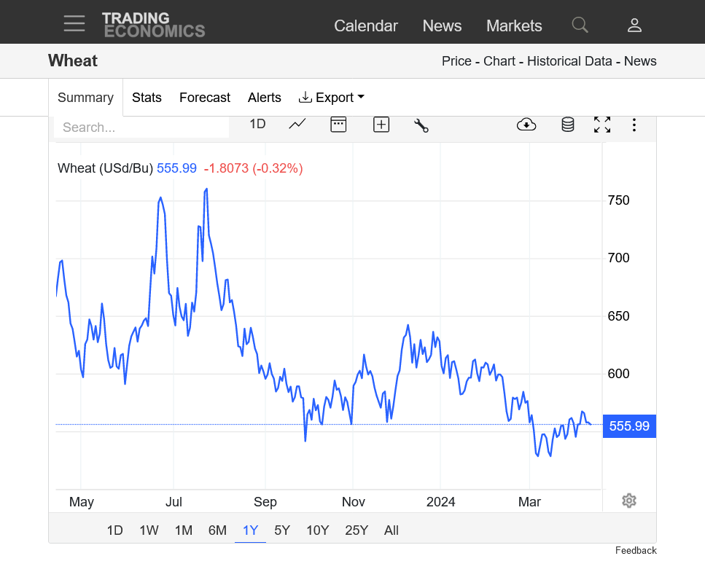This screenshot has height=588, width=705.
Task: Switch to the Stats tab
Action: (x=147, y=98)
